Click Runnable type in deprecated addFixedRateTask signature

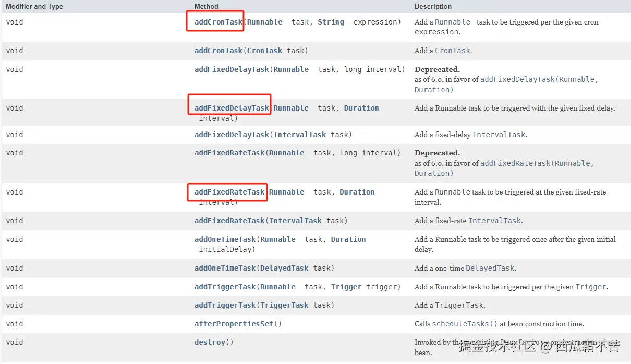pos(287,153)
